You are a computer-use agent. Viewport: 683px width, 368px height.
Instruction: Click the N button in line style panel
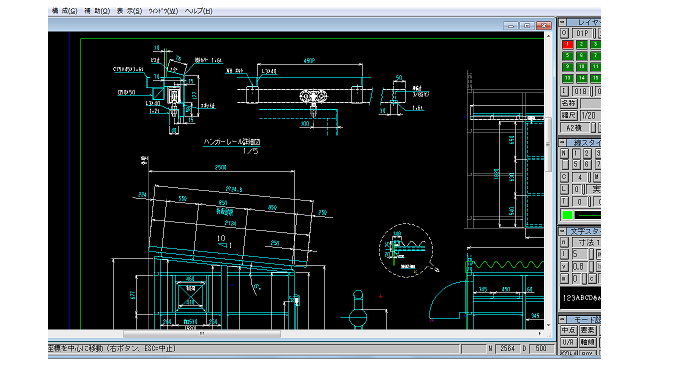click(564, 153)
